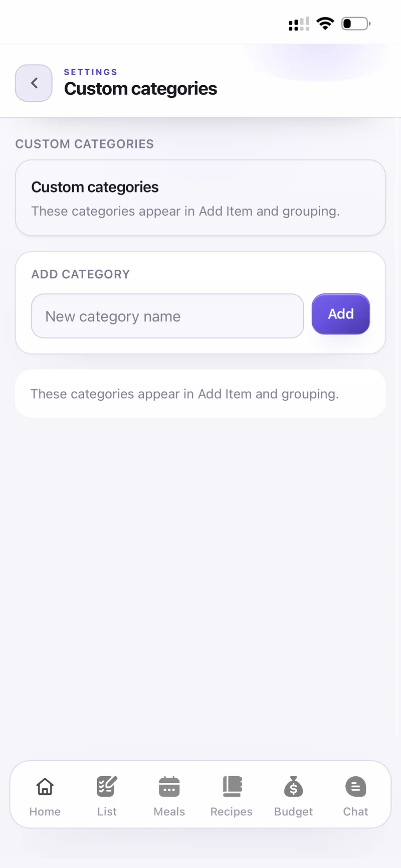Viewport: 401px width, 868px height.
Task: Click the standalone note below Add Category card
Action: [x=200, y=394]
